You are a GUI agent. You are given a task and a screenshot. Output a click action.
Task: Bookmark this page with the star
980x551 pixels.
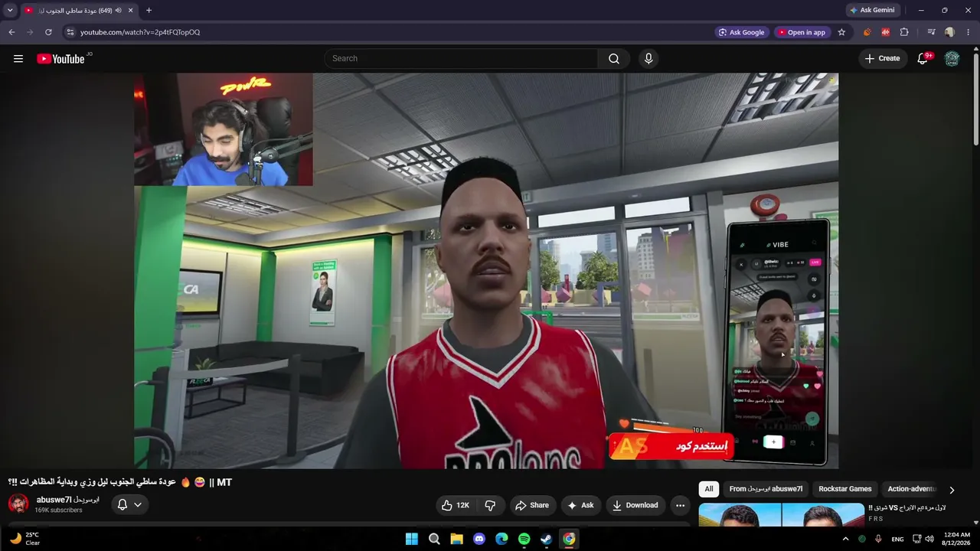[x=841, y=32]
